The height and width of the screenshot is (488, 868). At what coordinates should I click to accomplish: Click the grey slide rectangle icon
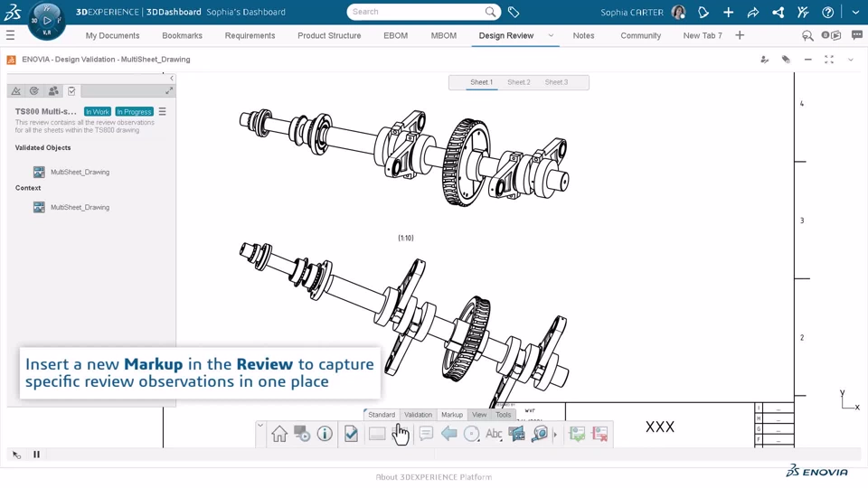377,435
